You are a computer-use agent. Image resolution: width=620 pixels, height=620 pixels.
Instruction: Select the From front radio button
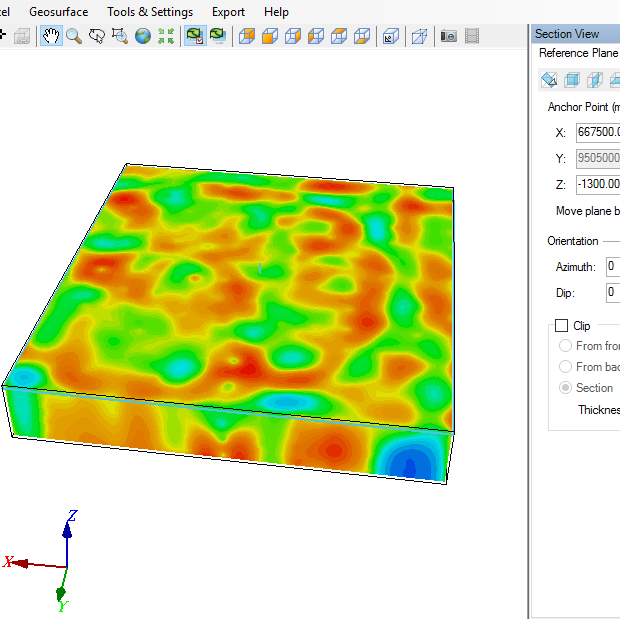click(x=565, y=346)
